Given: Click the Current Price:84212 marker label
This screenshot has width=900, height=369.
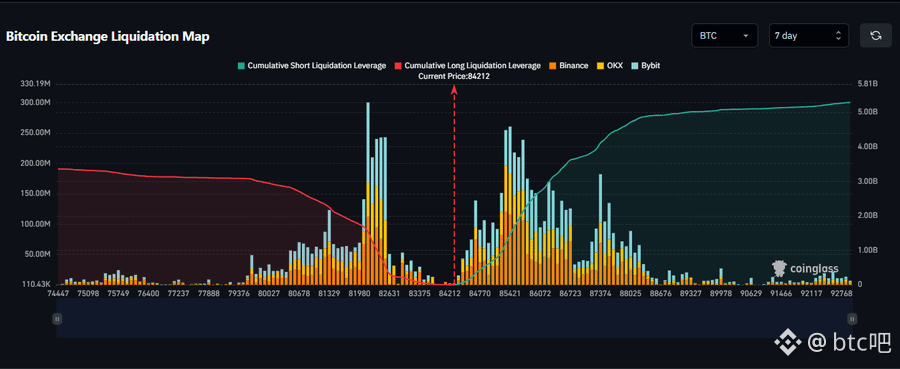Looking at the screenshot, I should click(454, 76).
